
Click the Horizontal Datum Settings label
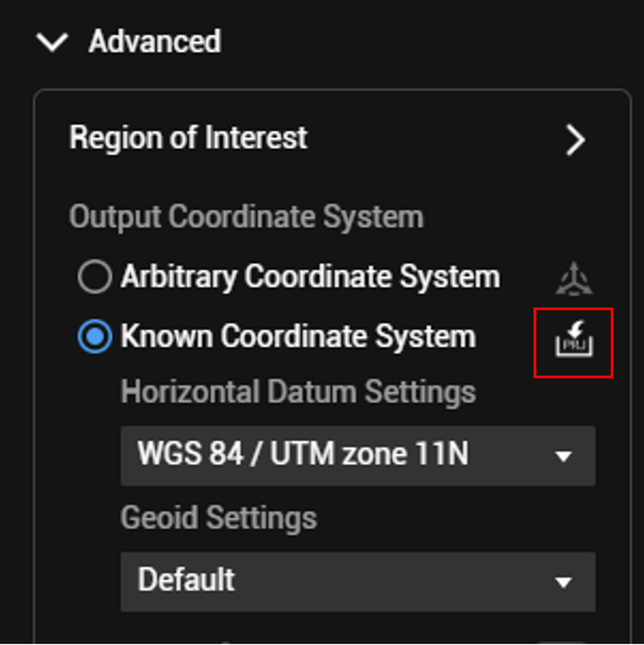click(x=298, y=392)
